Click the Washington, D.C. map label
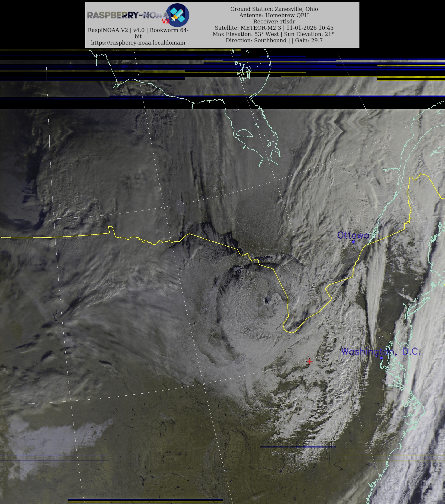The width and height of the screenshot is (445, 504). [x=381, y=352]
